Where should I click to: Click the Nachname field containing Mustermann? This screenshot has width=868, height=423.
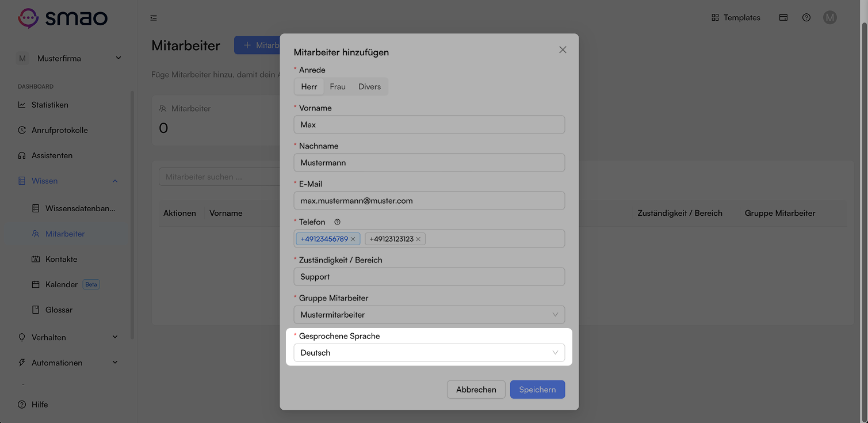[429, 162]
